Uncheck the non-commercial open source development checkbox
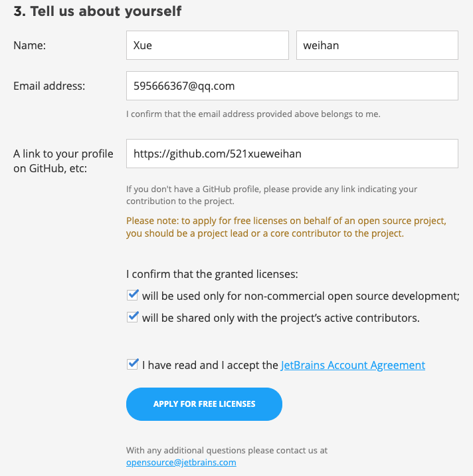 coord(133,295)
